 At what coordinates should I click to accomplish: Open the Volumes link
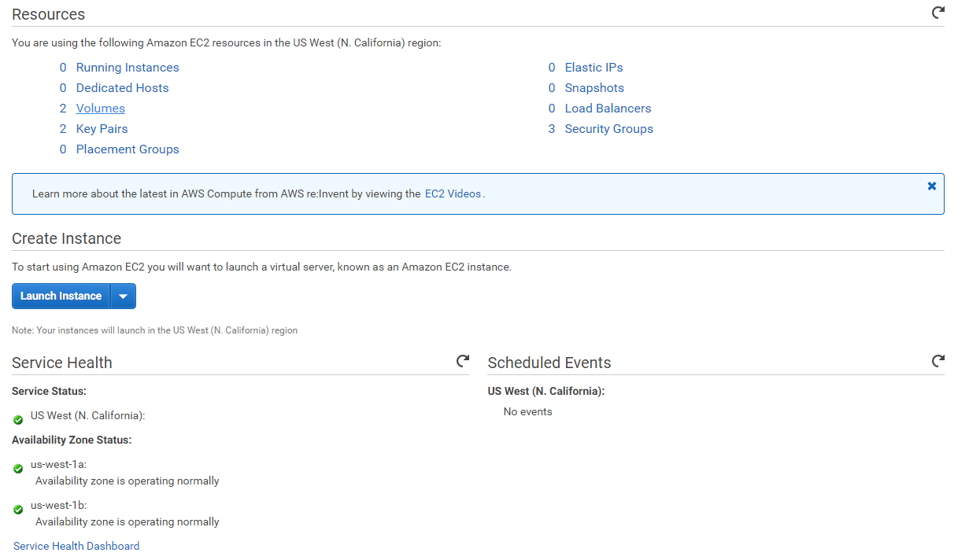point(101,109)
